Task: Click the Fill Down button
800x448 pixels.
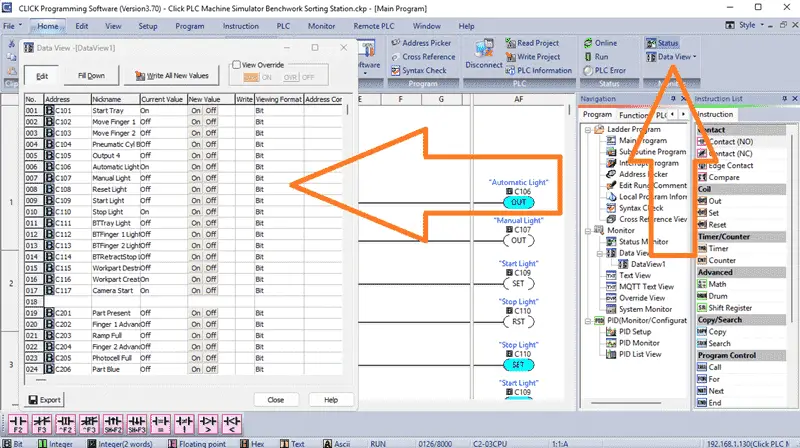Action: (x=91, y=76)
